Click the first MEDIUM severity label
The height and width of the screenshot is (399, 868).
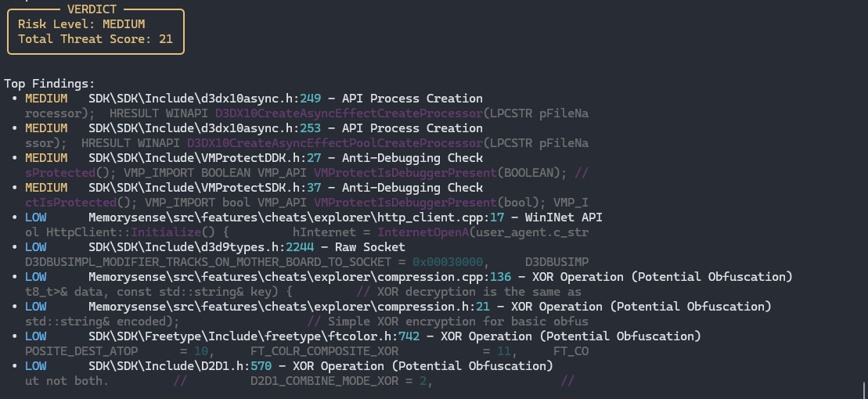46,99
